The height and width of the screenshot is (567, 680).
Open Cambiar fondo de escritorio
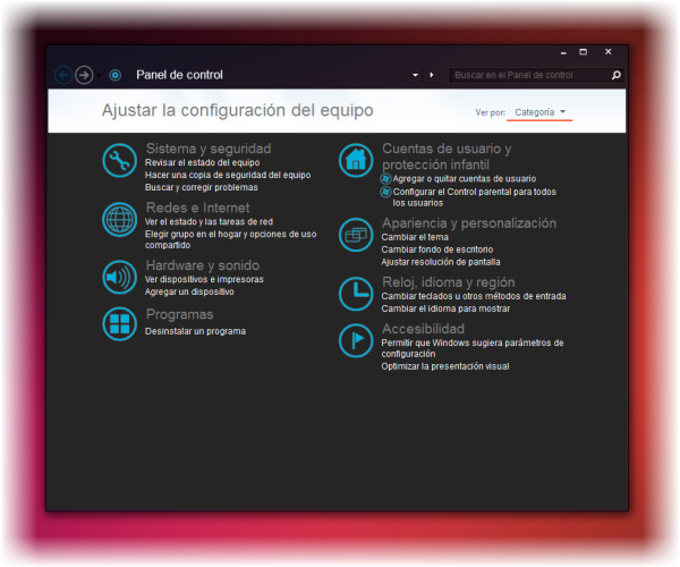tap(437, 250)
